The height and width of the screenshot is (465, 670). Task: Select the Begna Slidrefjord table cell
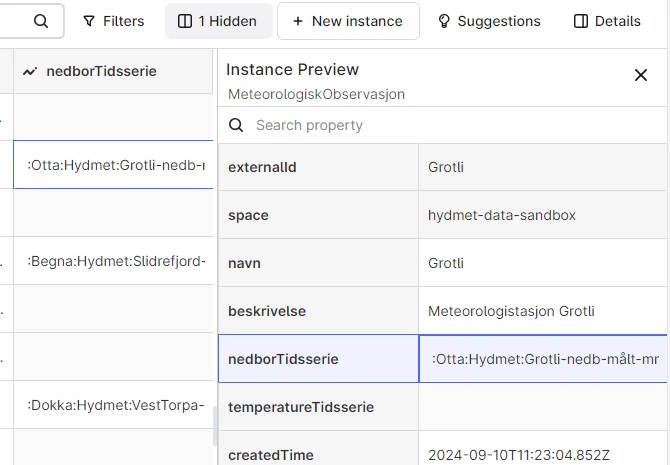click(x=114, y=262)
